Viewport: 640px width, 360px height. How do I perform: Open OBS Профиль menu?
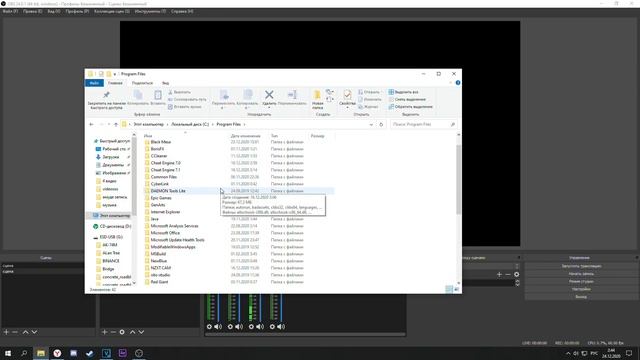[x=77, y=11]
